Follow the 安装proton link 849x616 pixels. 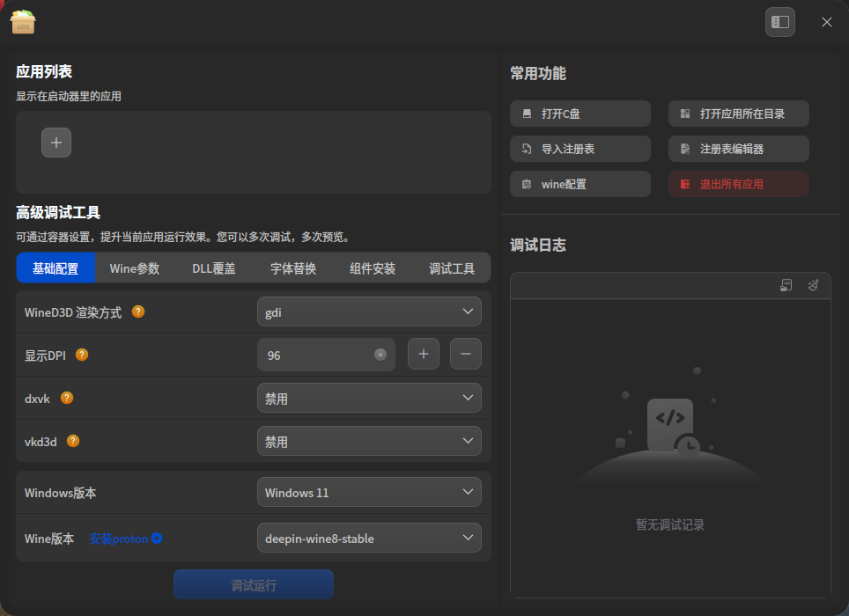126,539
